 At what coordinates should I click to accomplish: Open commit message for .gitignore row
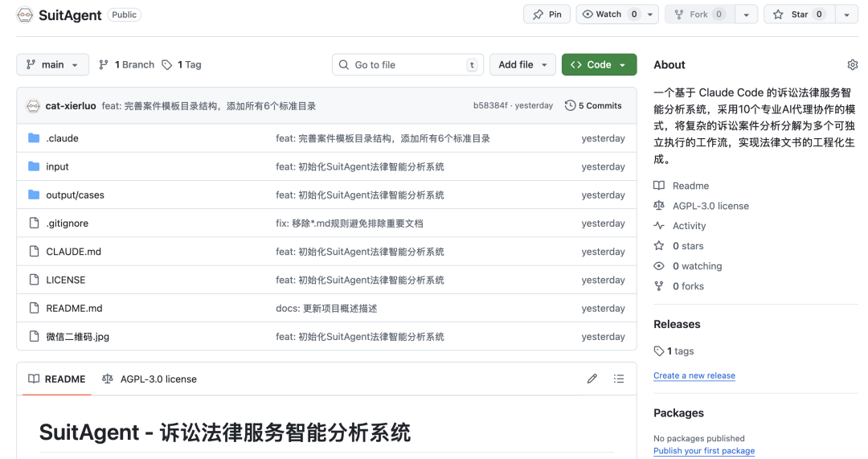pyautogui.click(x=350, y=223)
